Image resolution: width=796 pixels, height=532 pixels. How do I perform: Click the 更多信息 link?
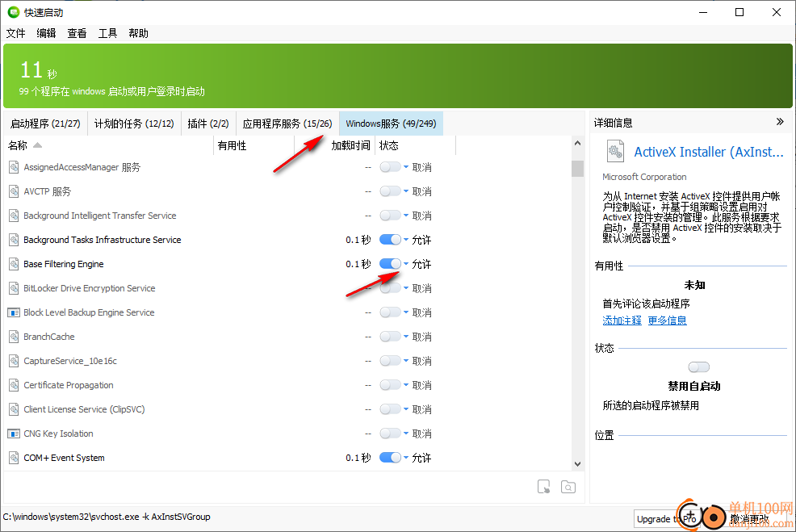tap(667, 320)
